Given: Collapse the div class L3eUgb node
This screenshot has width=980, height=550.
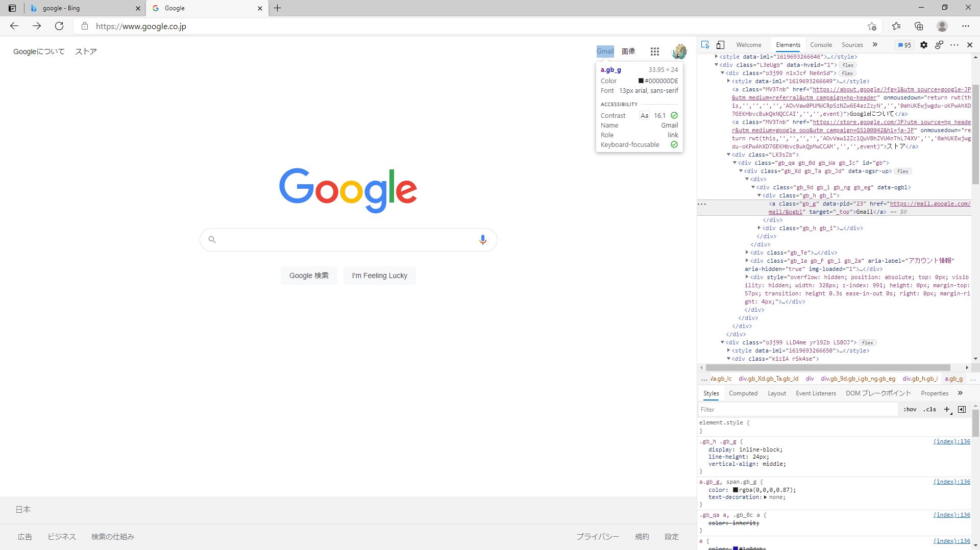Looking at the screenshot, I should pyautogui.click(x=716, y=65).
